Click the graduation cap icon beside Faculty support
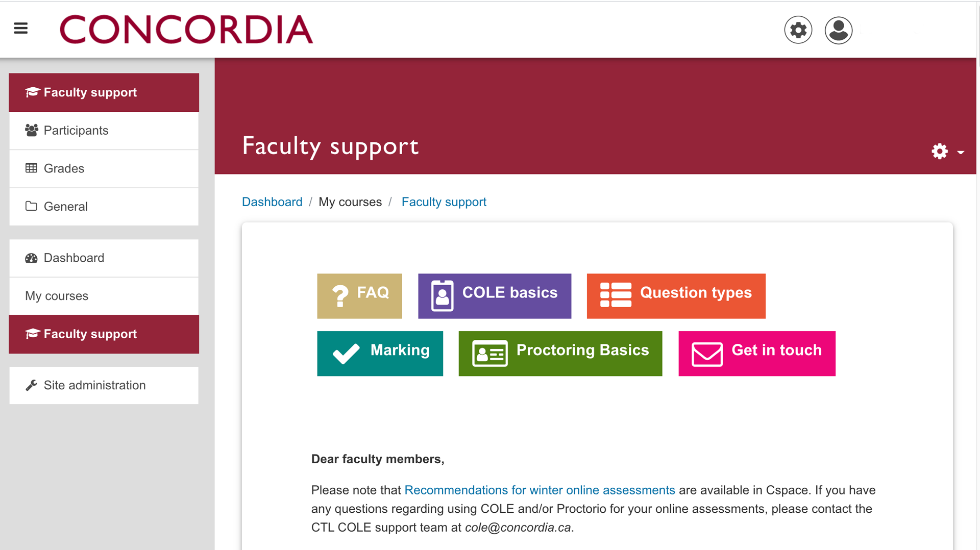 pos(32,92)
